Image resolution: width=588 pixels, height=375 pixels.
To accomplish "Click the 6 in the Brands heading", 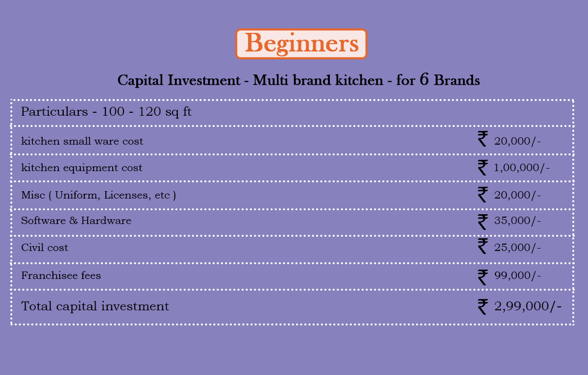I will pos(425,80).
